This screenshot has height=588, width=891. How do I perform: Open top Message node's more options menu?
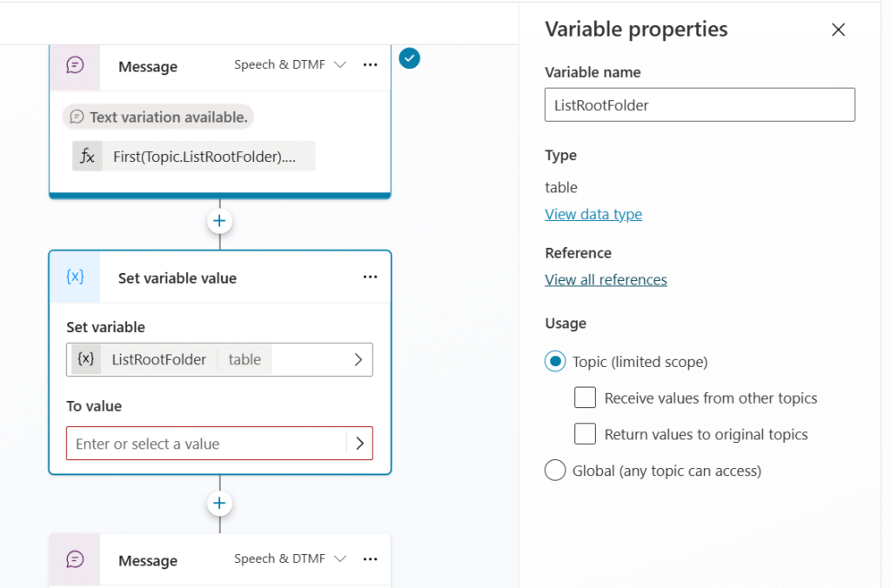(370, 65)
